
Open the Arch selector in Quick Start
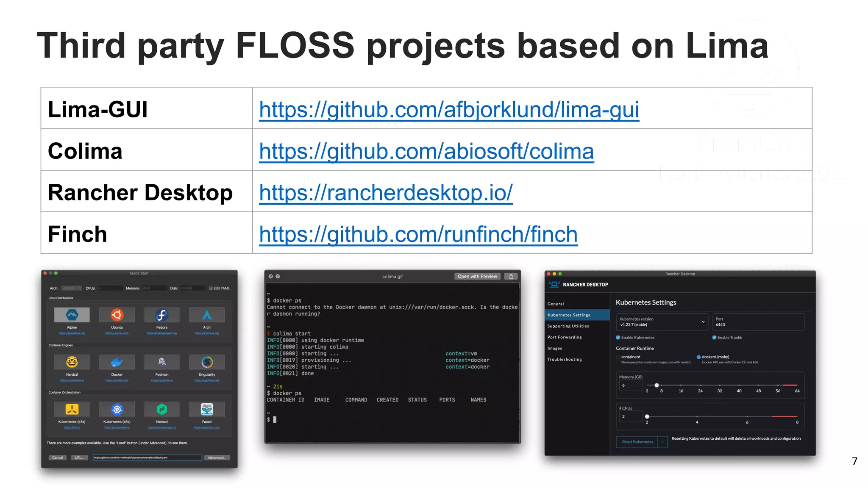point(72,288)
